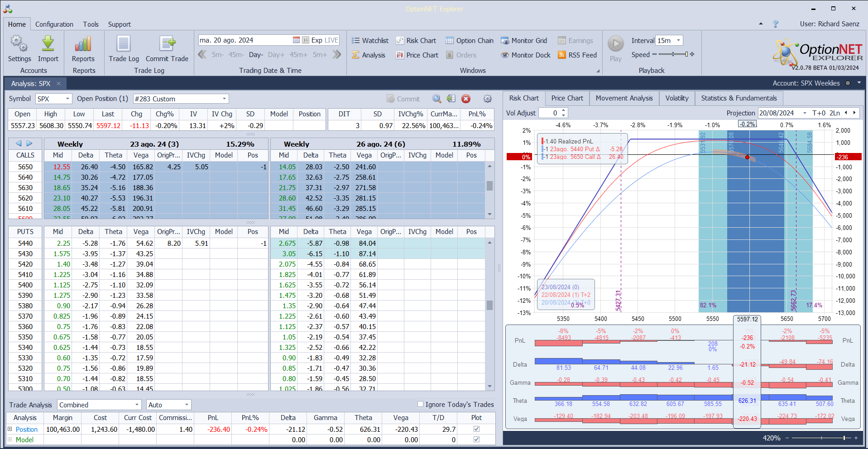Toggle the Model row Plot checkbox
This screenshot has width=868, height=449.
coord(476,439)
